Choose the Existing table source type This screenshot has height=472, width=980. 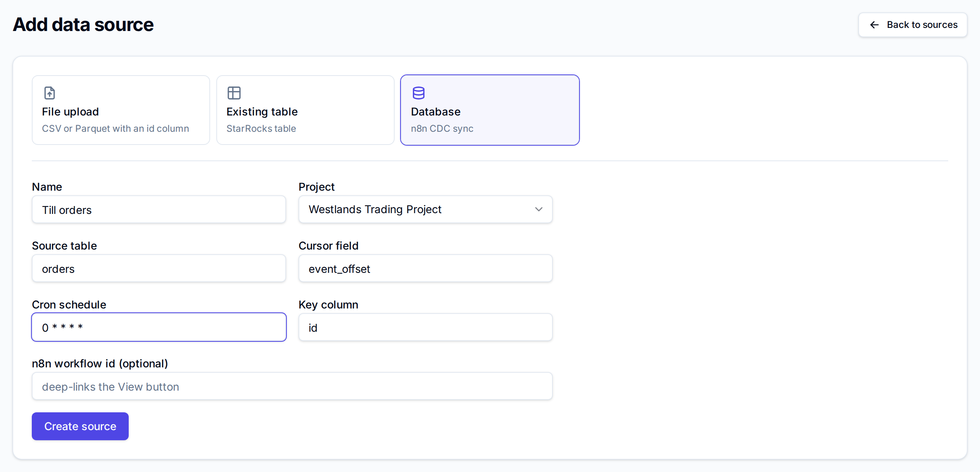coord(305,110)
